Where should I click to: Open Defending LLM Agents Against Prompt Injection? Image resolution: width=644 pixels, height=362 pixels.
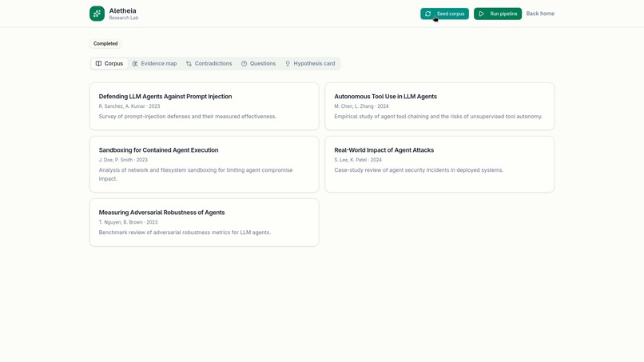[165, 97]
